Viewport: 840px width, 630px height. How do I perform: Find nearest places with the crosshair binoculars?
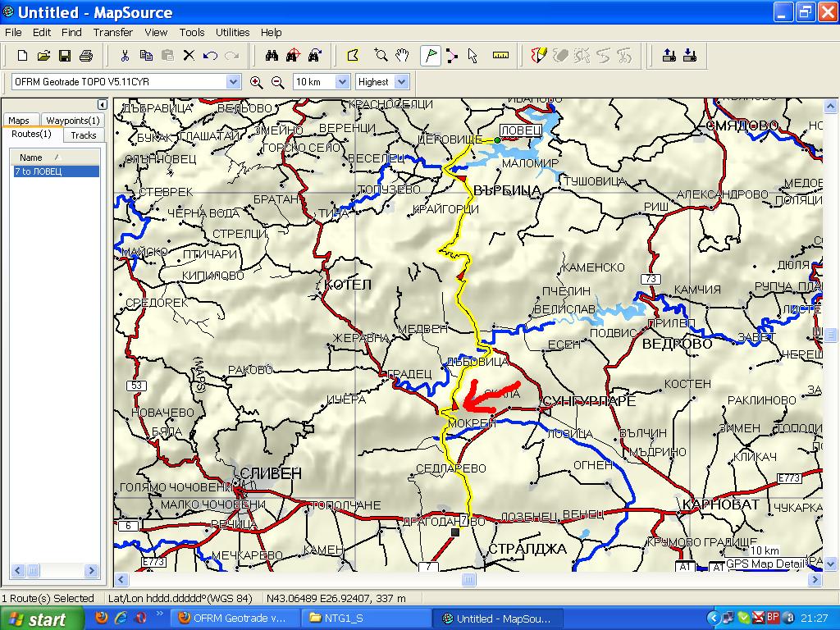click(293, 55)
